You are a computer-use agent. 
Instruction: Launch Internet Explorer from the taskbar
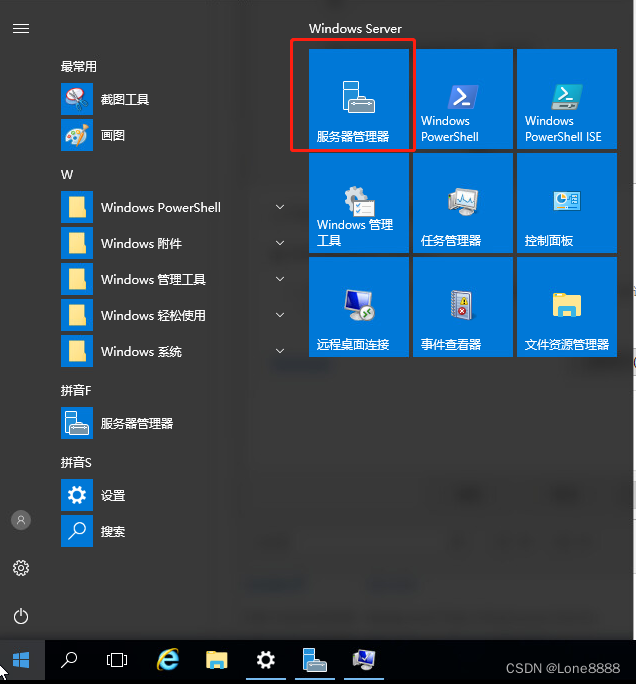[x=168, y=660]
